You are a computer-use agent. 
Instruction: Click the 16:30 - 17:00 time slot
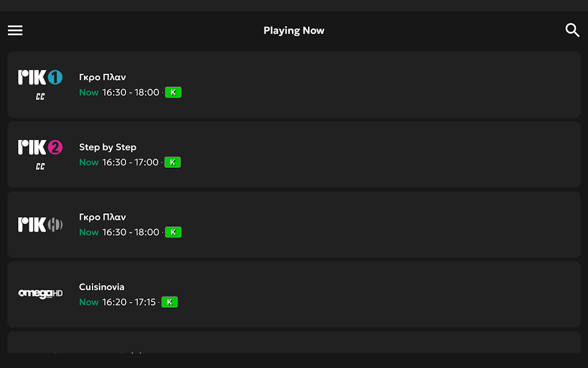pyautogui.click(x=130, y=162)
